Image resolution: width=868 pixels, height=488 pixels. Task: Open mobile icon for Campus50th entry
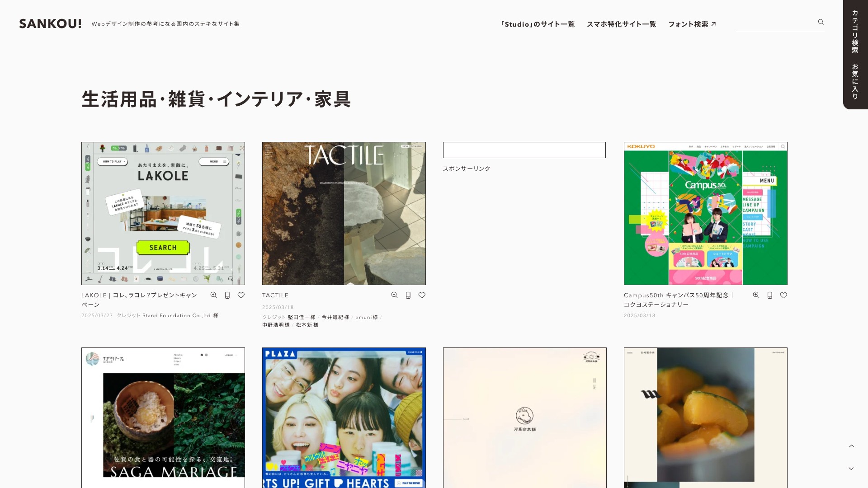[x=770, y=295]
